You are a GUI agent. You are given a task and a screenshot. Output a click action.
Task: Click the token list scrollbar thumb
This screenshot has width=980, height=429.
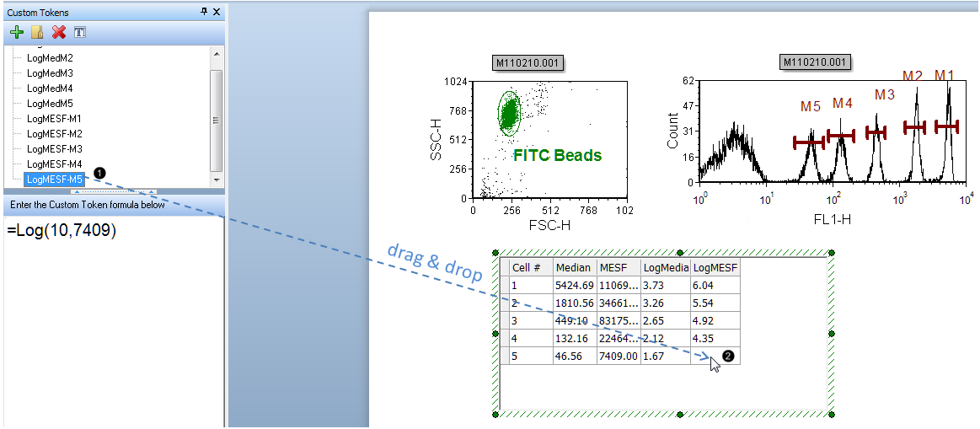(x=217, y=118)
